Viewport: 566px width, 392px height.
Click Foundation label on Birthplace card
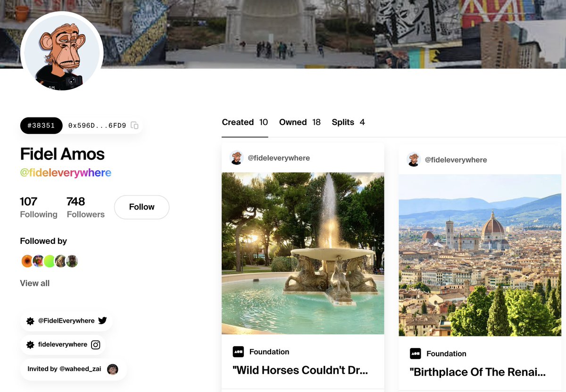(x=446, y=354)
